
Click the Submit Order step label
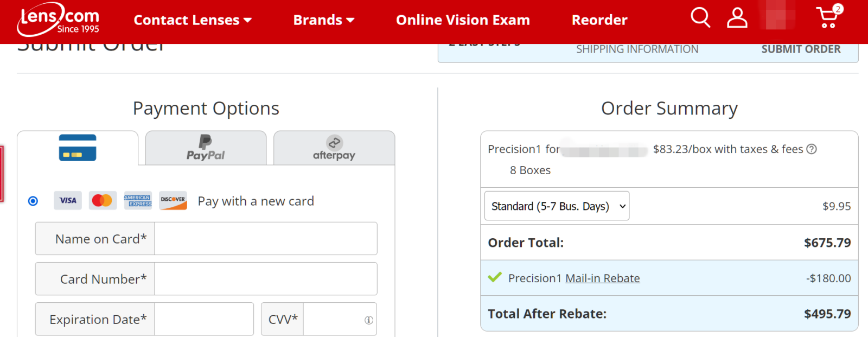801,49
